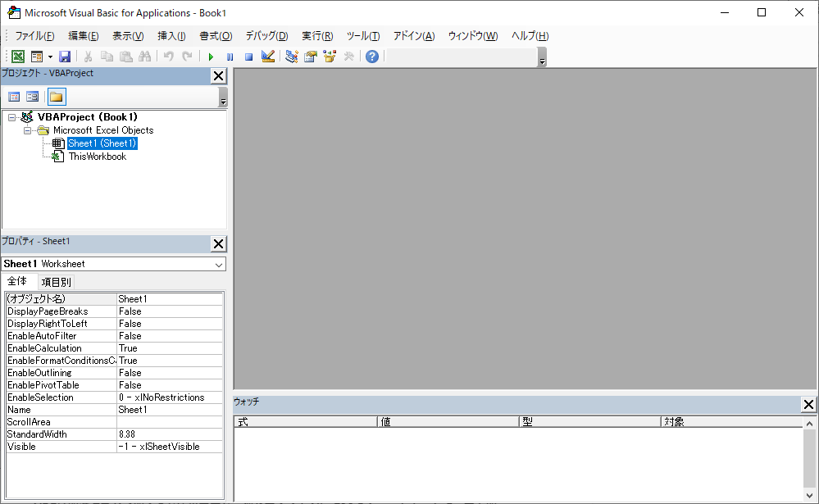Save Book1 with the floppy icon
Image resolution: width=819 pixels, height=504 pixels.
point(65,57)
